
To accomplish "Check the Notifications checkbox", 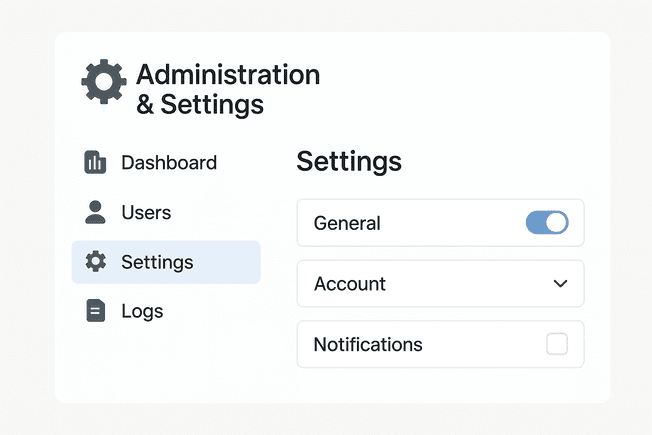I will [557, 344].
